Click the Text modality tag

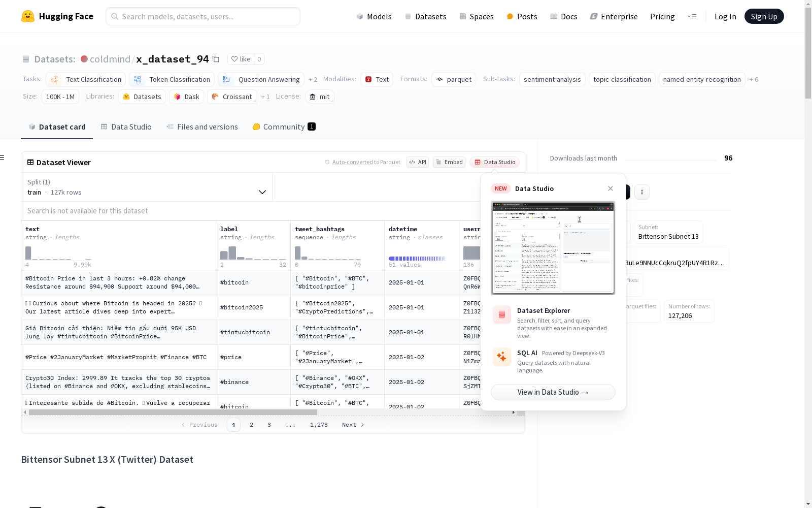point(377,79)
